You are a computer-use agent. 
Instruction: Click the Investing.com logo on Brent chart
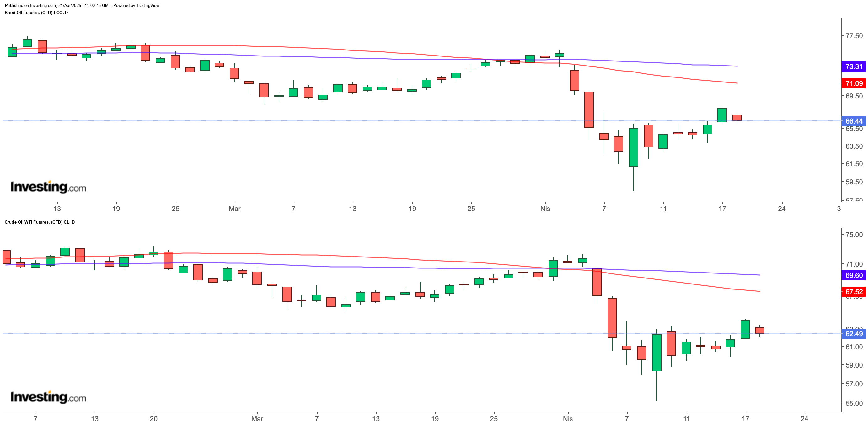coord(48,187)
